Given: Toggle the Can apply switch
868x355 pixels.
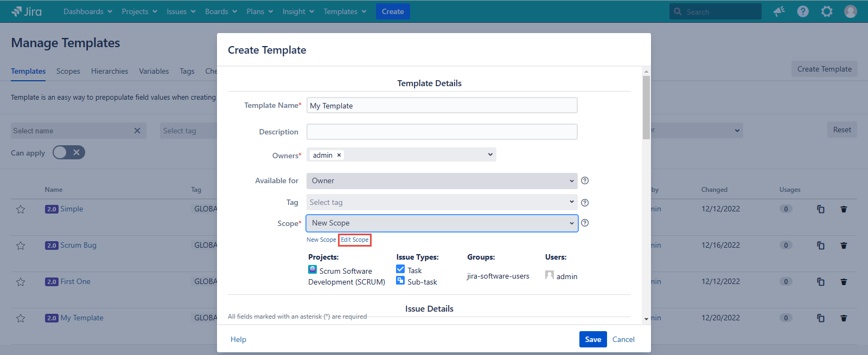Looking at the screenshot, I should coord(69,153).
